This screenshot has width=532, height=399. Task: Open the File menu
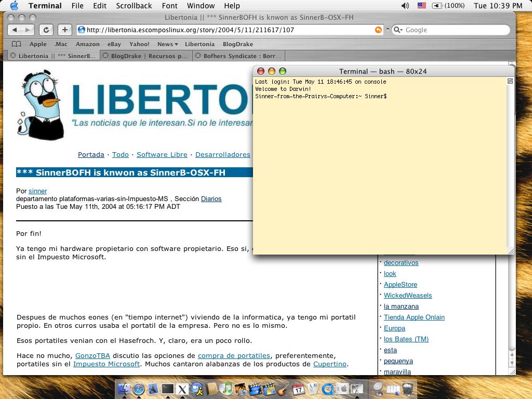click(x=77, y=6)
